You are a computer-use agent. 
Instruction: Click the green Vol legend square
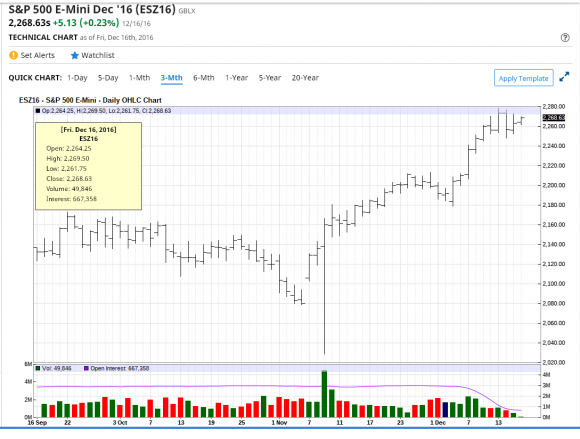coord(38,368)
